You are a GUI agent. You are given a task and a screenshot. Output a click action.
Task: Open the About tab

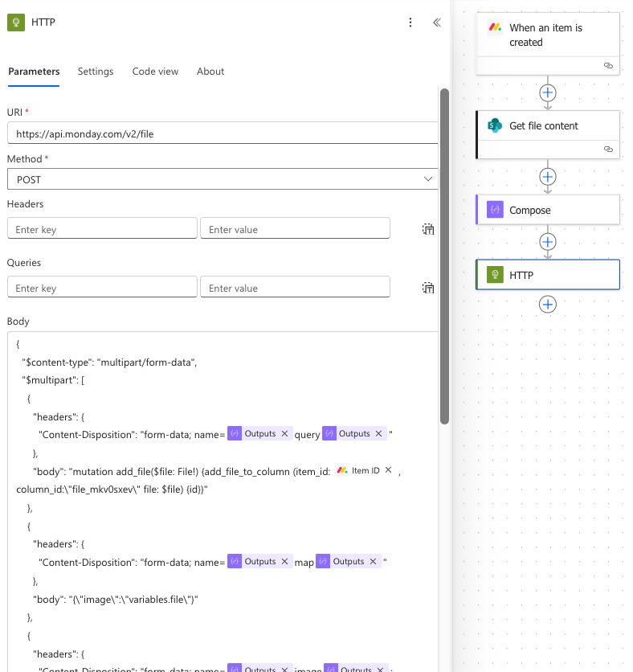point(210,72)
